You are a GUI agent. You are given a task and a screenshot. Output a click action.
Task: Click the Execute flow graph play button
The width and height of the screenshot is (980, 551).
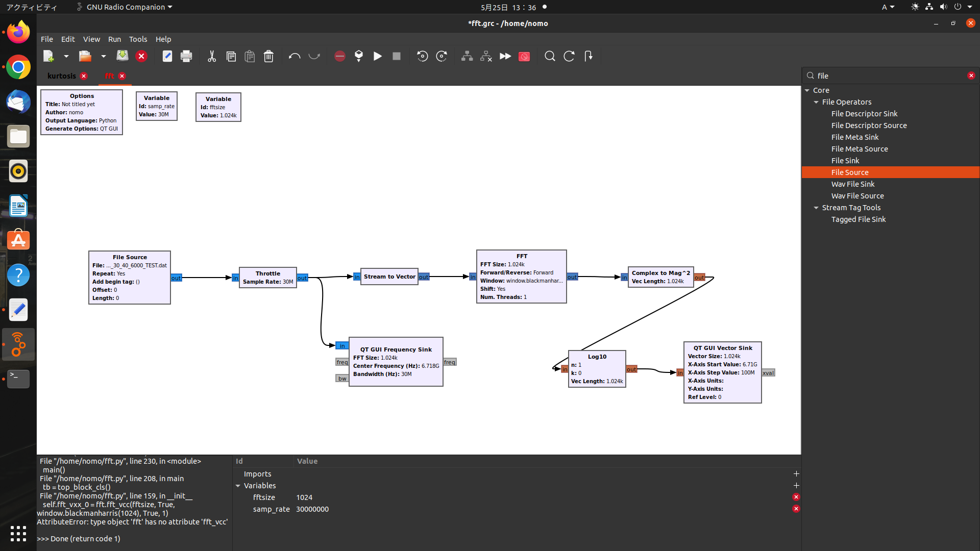pos(378,56)
